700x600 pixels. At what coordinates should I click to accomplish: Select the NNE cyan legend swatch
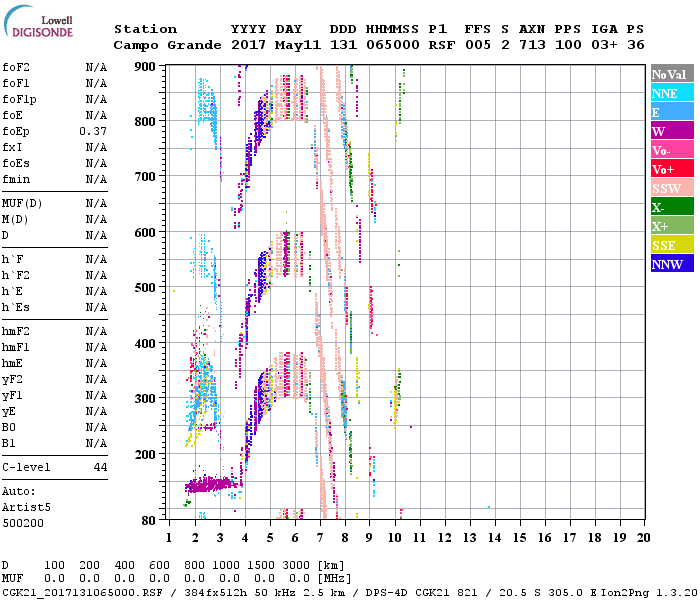(672, 93)
